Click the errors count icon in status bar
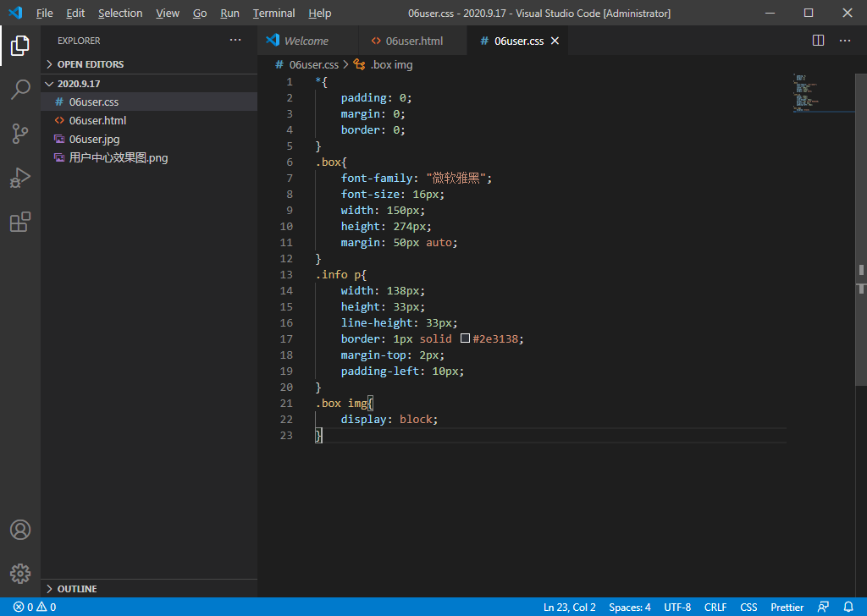This screenshot has width=867, height=616. tap(19, 608)
